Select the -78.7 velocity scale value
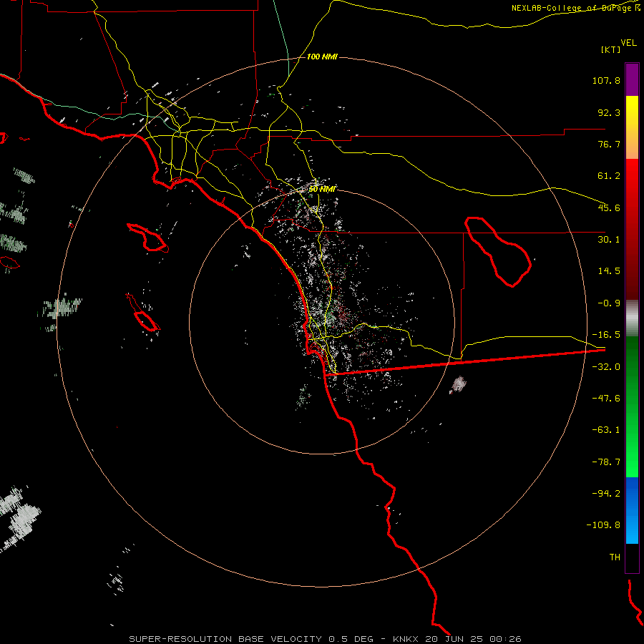The image size is (644, 644). tap(606, 462)
